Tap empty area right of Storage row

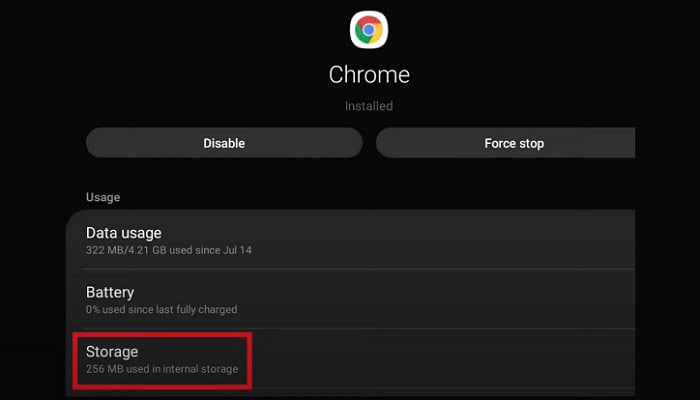(x=446, y=360)
